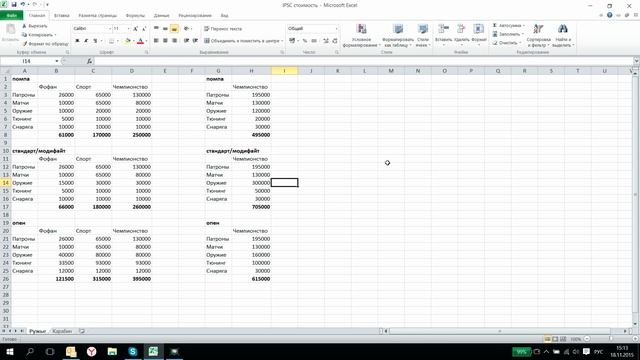
Task: Click the Delete cells (Удалить) icon
Action: (x=461, y=29)
